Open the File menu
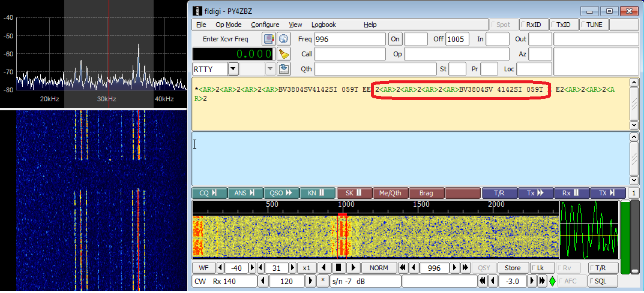The image size is (644, 293). tap(201, 25)
